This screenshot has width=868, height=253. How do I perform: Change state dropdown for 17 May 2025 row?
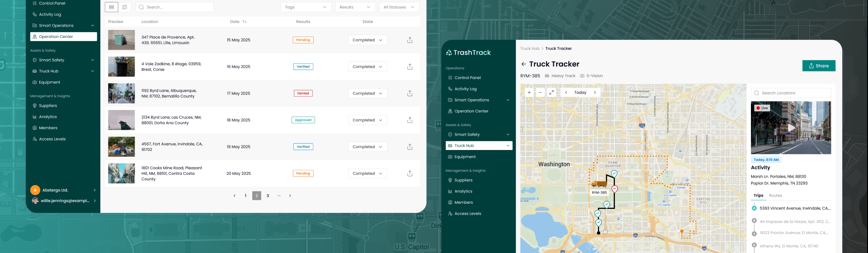click(367, 94)
